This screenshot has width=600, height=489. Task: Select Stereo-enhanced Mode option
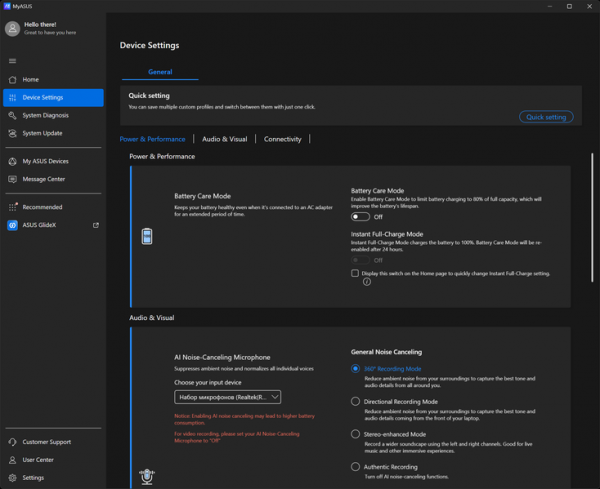pyautogui.click(x=355, y=434)
